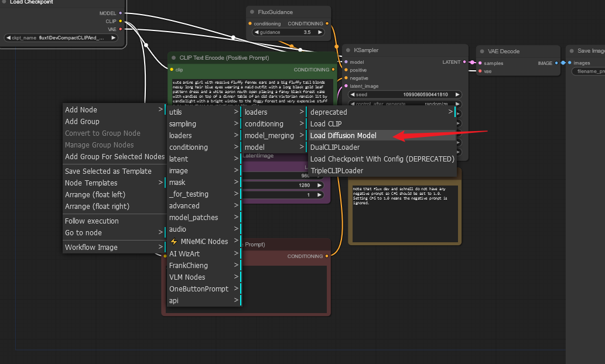This screenshot has height=364, width=605.
Task: Select Arrange (float left) option
Action: pos(95,194)
